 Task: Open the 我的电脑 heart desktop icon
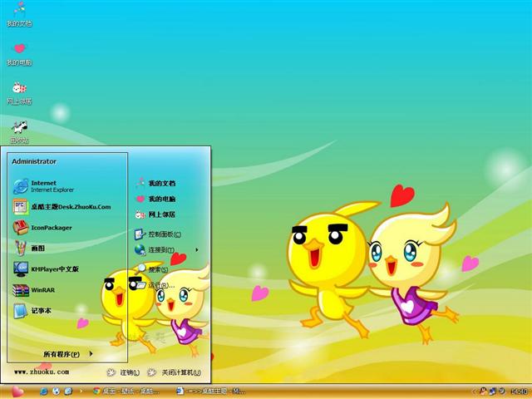click(19, 54)
